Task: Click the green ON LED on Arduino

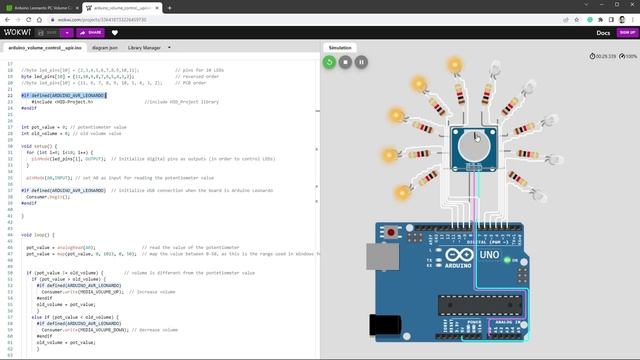Action: click(x=507, y=260)
